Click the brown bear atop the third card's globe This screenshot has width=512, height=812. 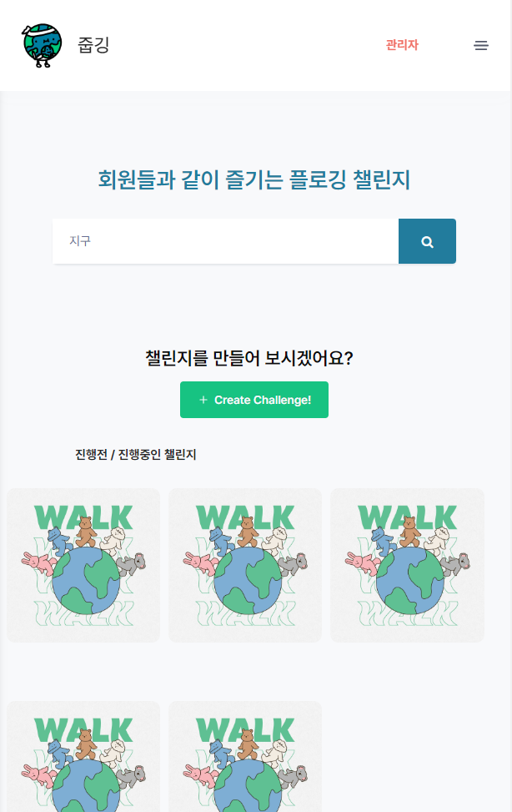(x=410, y=532)
